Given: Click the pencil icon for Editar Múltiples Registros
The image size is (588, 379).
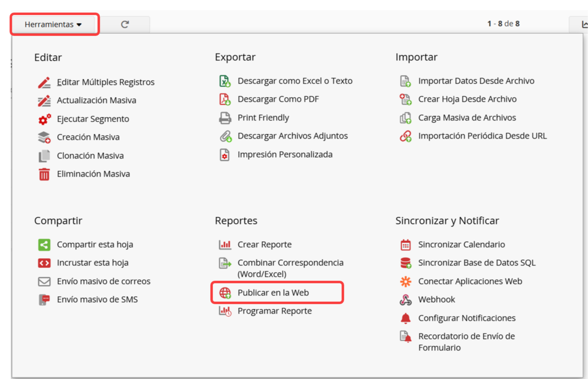Looking at the screenshot, I should 44,82.
